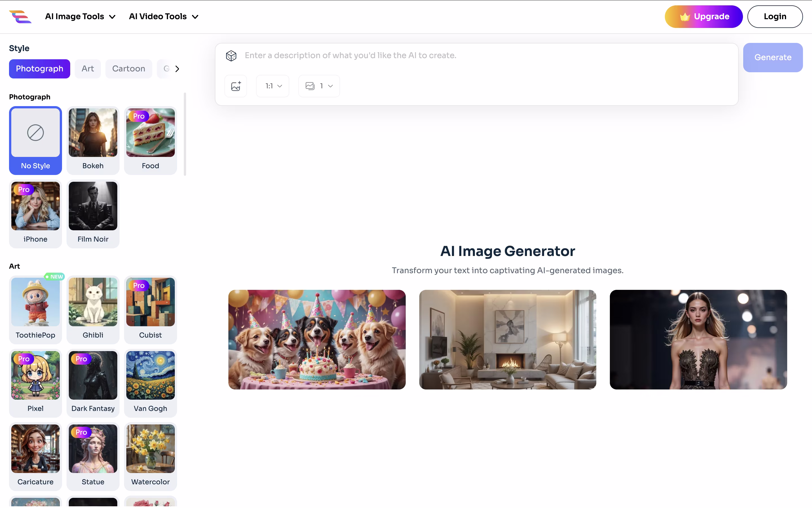Open the living room interior sample image
This screenshot has height=508, width=812.
[x=508, y=340]
